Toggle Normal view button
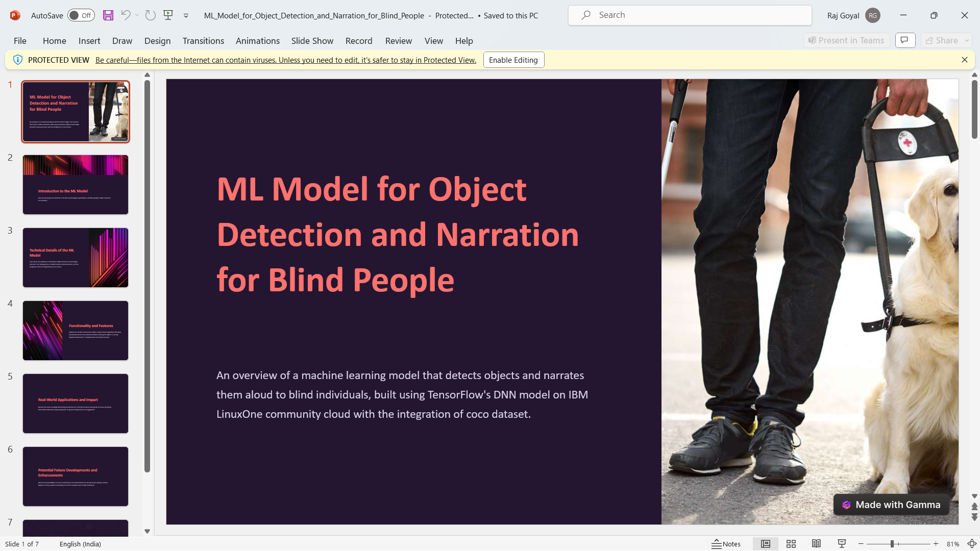980x551 pixels. (766, 544)
